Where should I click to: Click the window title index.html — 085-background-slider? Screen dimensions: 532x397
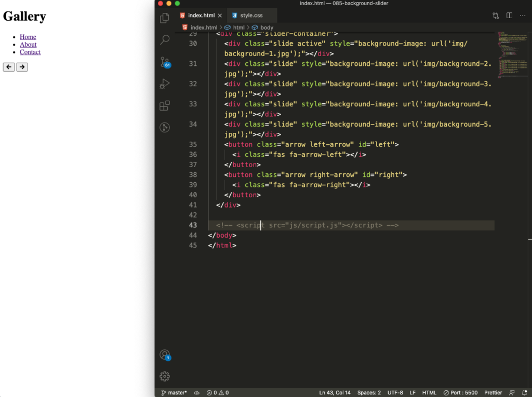344,4
